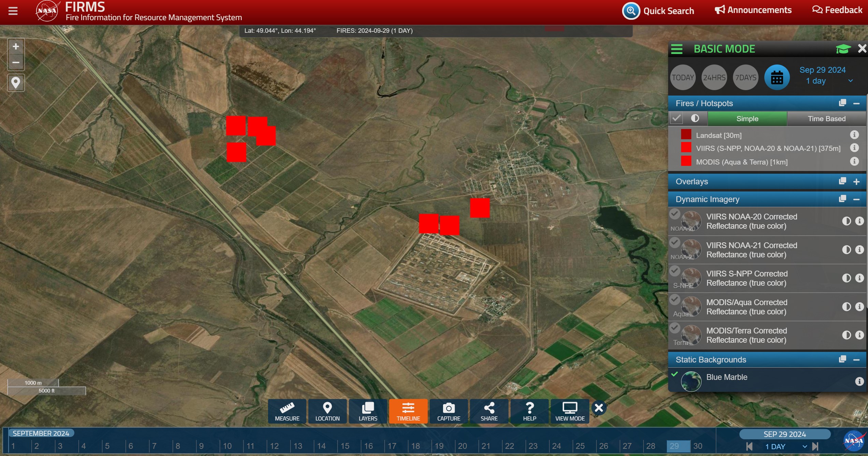Open the Feedback link

click(x=837, y=10)
